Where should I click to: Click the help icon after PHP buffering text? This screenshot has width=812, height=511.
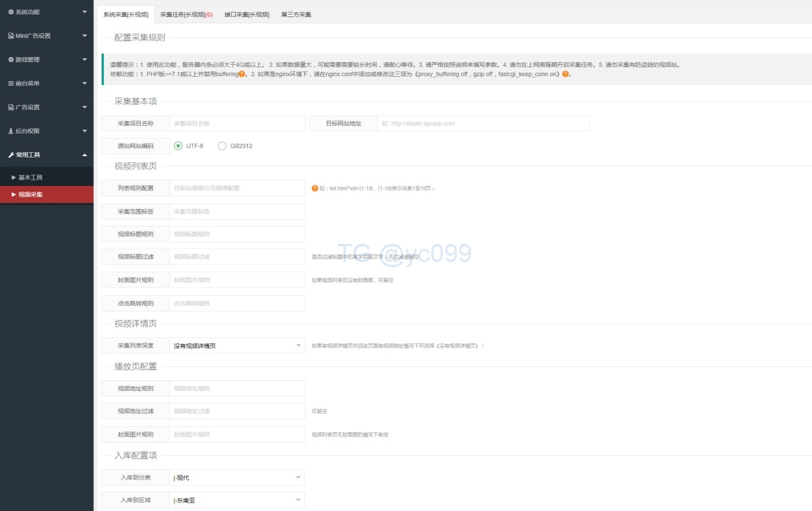(x=242, y=74)
